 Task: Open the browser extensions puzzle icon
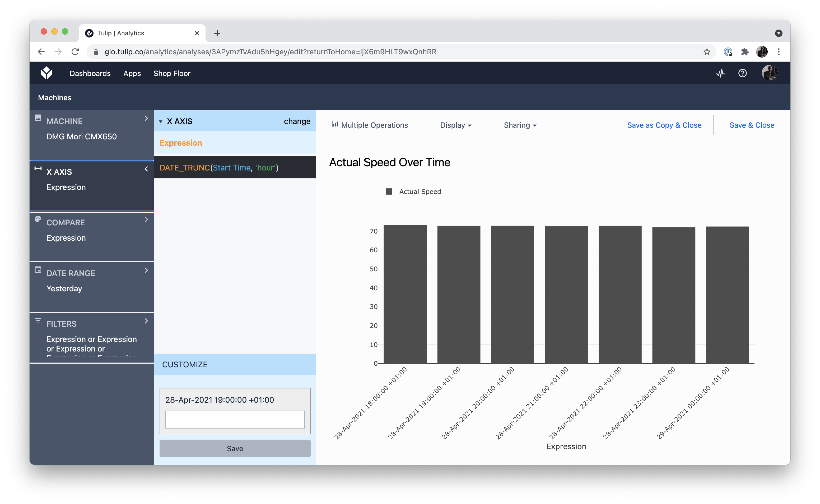(x=745, y=52)
